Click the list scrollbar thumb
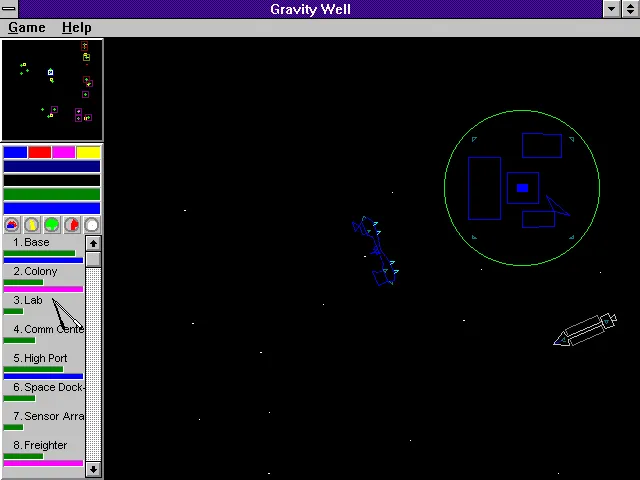This screenshot has height=480, width=640. point(93,259)
